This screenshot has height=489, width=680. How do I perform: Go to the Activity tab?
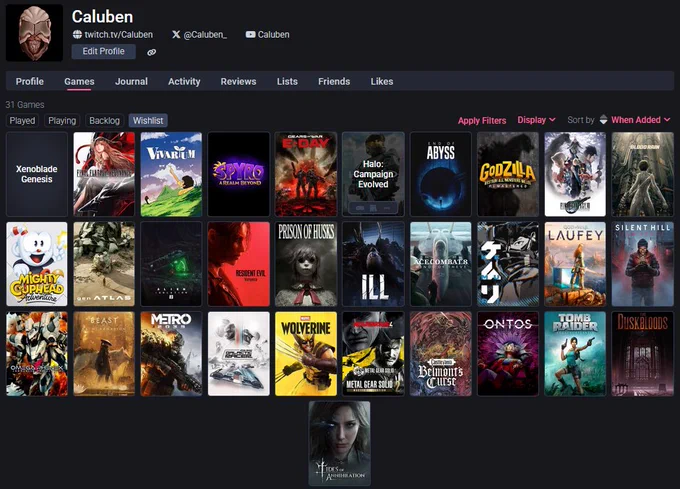click(x=184, y=82)
